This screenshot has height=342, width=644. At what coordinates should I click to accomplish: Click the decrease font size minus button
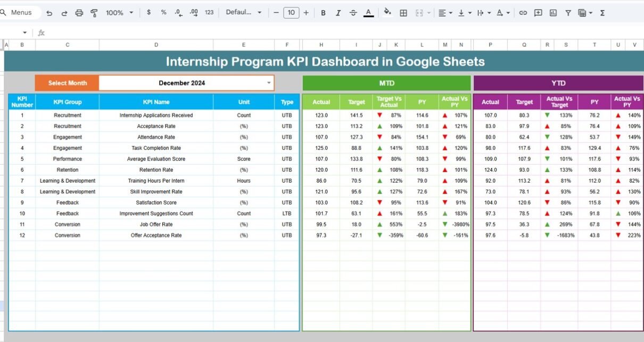tap(276, 13)
